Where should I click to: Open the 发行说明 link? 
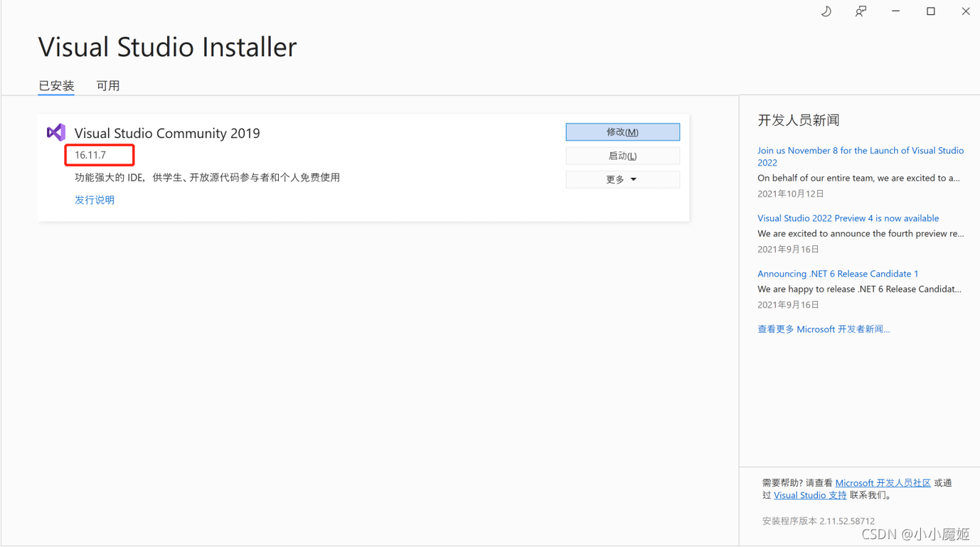tap(95, 200)
